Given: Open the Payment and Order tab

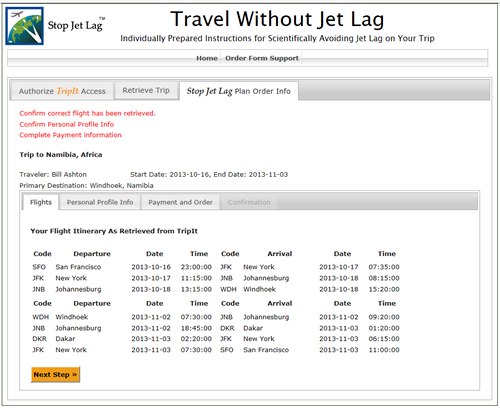Looking at the screenshot, I should (180, 202).
